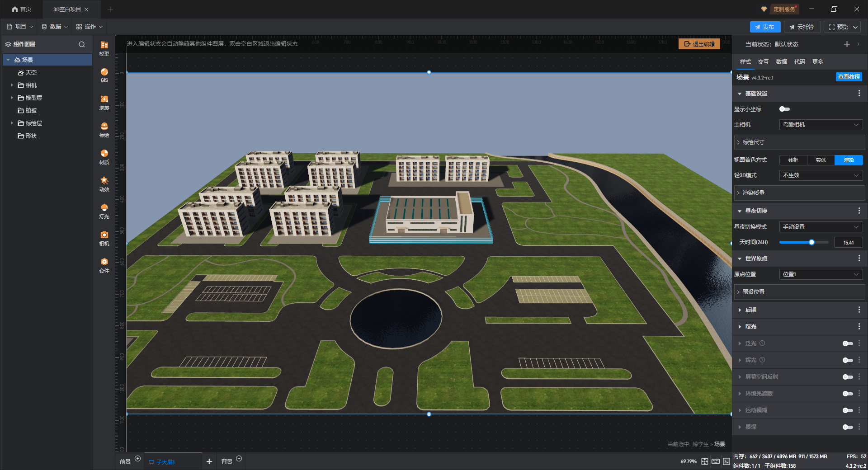
Task: Expand the 相机 folder in layer tree
Action: (12, 85)
